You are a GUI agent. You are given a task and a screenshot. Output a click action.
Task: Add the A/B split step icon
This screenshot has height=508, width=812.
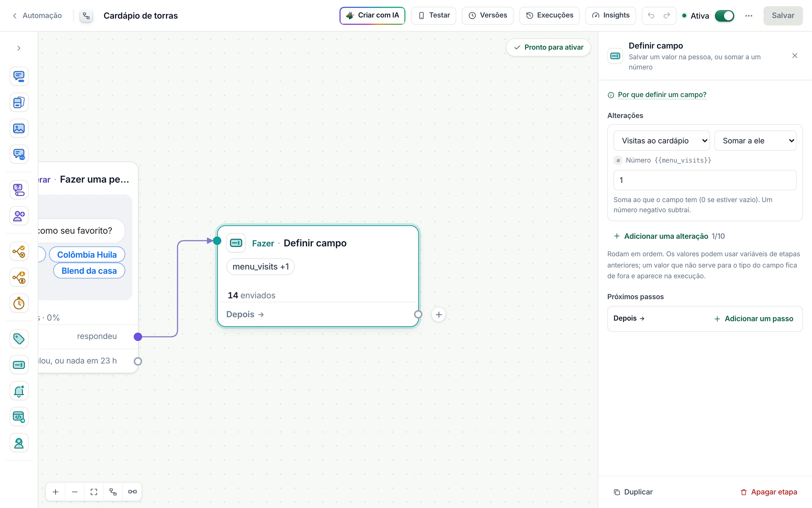click(19, 277)
